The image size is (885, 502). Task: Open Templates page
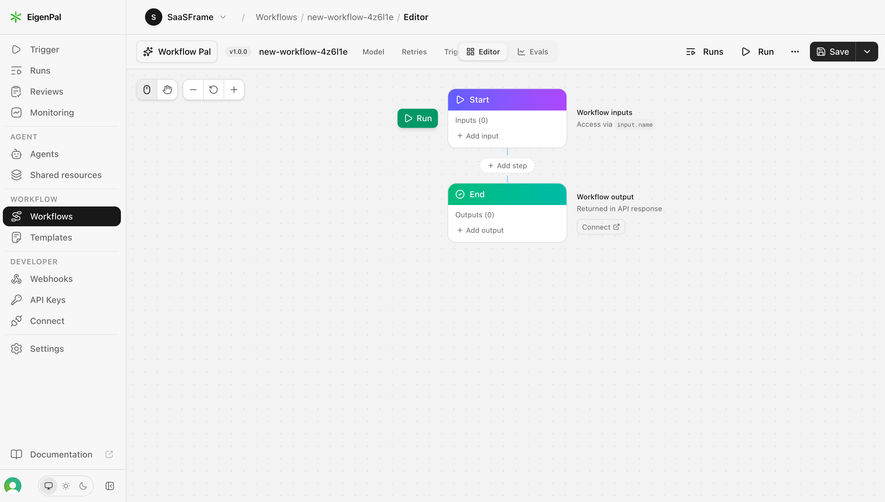coord(62,237)
